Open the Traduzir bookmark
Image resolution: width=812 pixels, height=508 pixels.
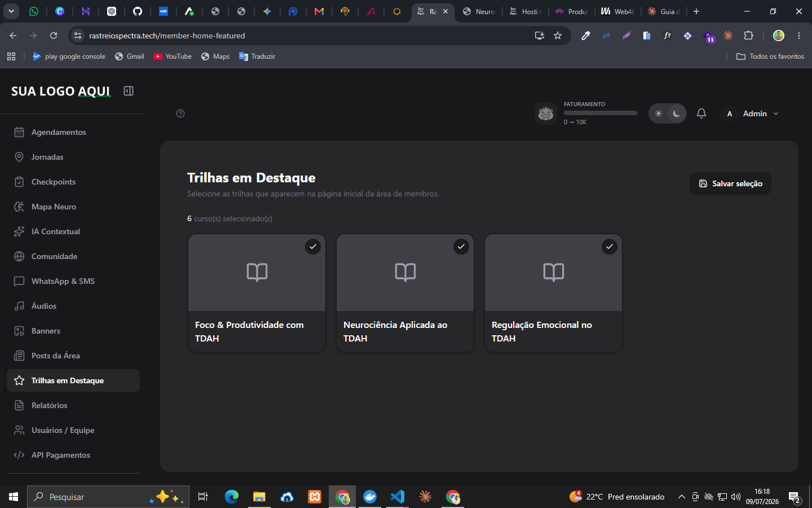[x=257, y=56]
